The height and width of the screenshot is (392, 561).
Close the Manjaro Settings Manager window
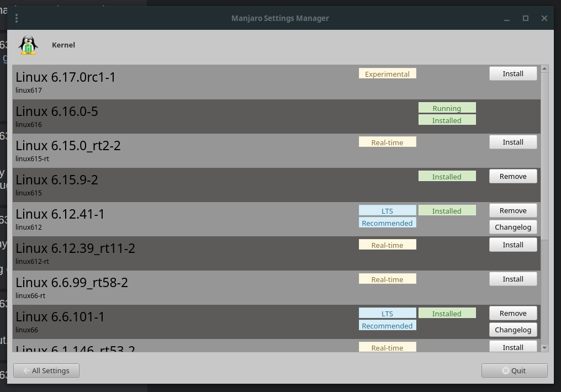click(544, 18)
